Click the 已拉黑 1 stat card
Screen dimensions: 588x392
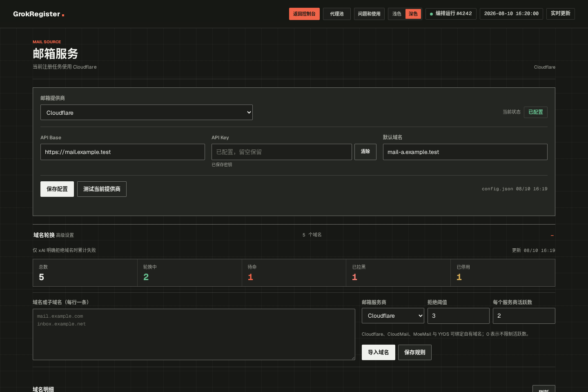[x=398, y=273]
